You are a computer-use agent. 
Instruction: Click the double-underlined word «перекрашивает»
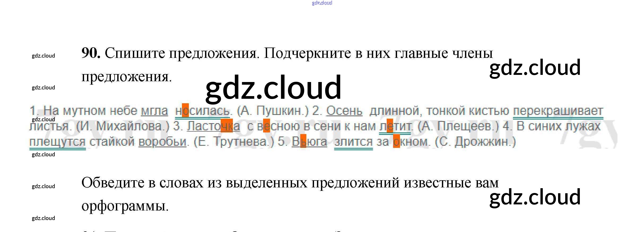pos(558,111)
